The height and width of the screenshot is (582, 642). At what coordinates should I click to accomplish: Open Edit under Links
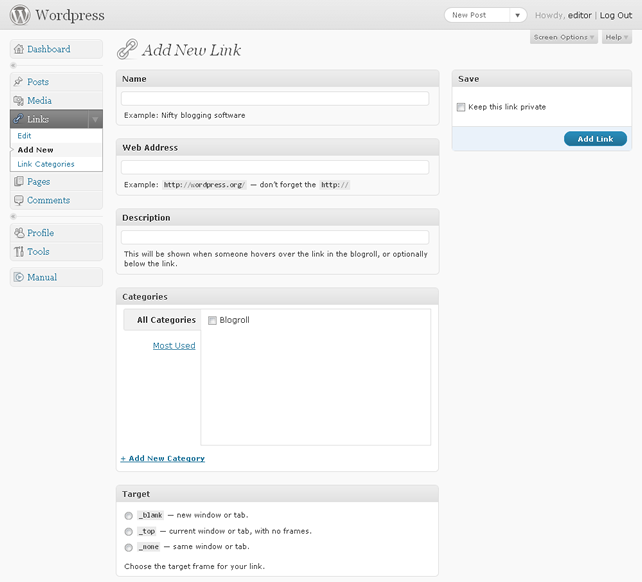pos(24,136)
